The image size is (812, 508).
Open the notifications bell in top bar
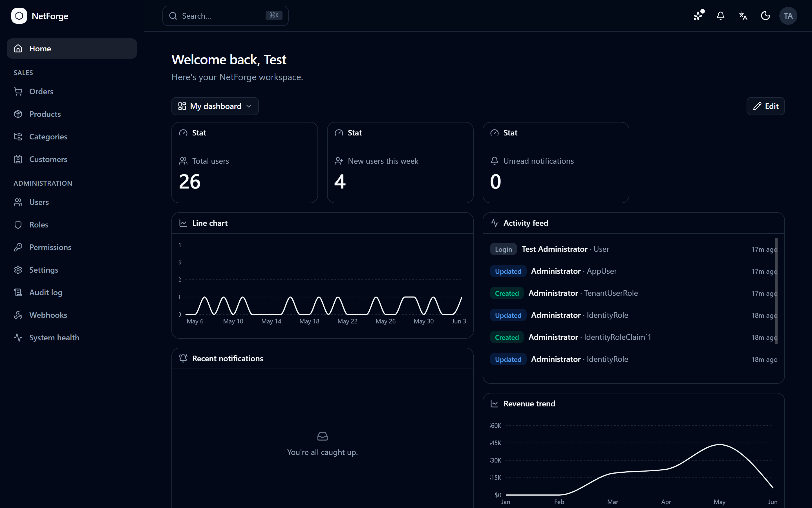click(720, 16)
